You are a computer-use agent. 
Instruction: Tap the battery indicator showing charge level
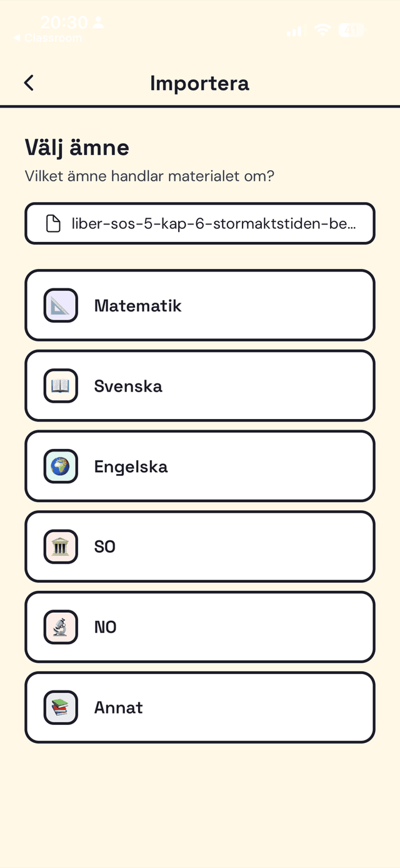pyautogui.click(x=352, y=29)
